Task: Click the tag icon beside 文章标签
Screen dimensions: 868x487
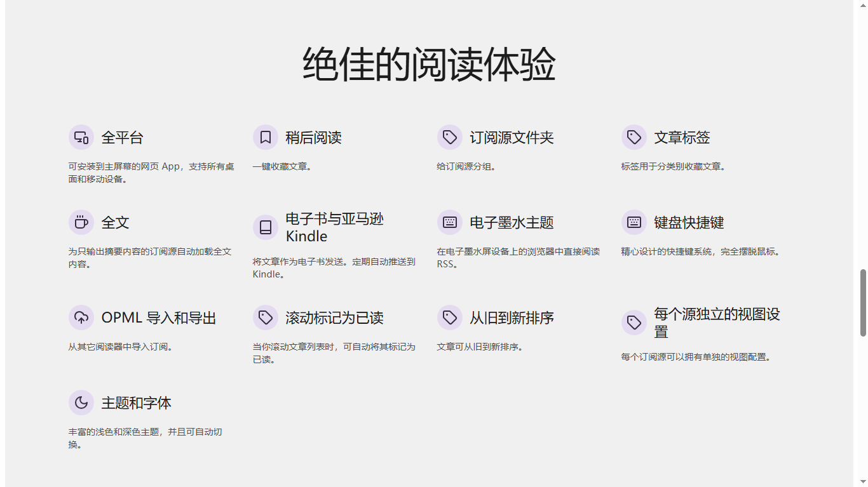Action: click(634, 137)
